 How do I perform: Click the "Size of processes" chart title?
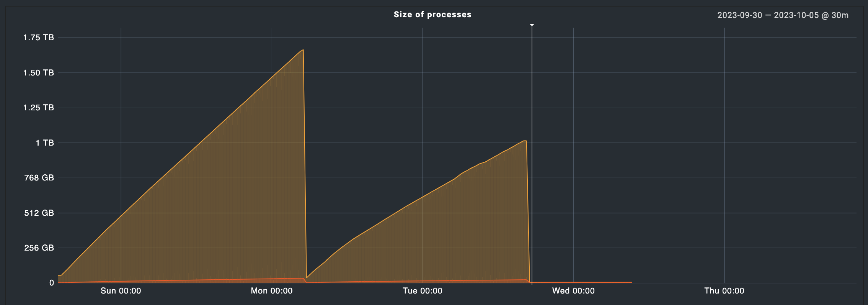click(432, 15)
